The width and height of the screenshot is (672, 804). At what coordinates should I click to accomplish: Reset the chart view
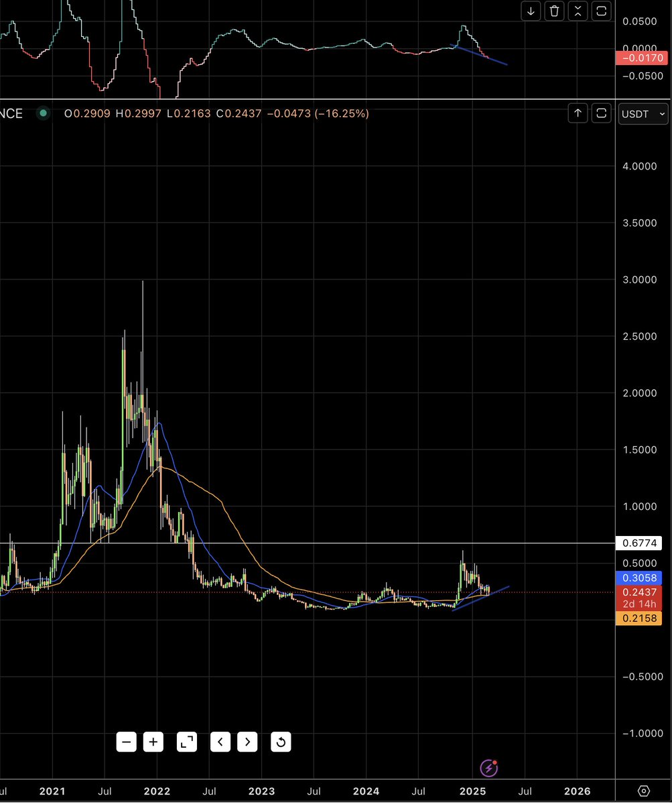[x=281, y=742]
